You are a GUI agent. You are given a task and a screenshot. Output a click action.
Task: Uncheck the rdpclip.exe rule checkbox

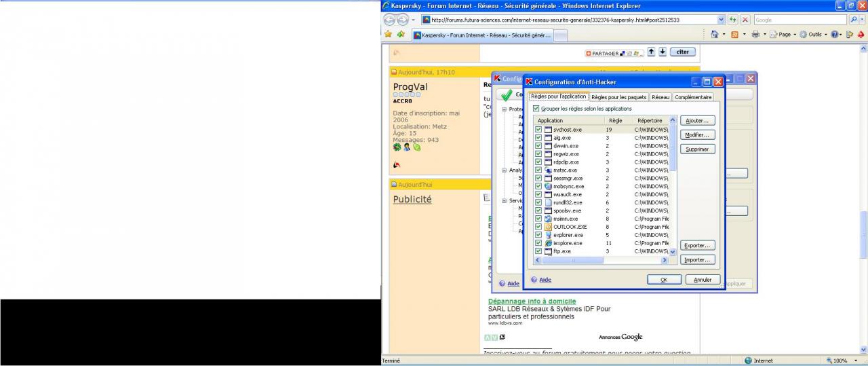click(x=538, y=162)
